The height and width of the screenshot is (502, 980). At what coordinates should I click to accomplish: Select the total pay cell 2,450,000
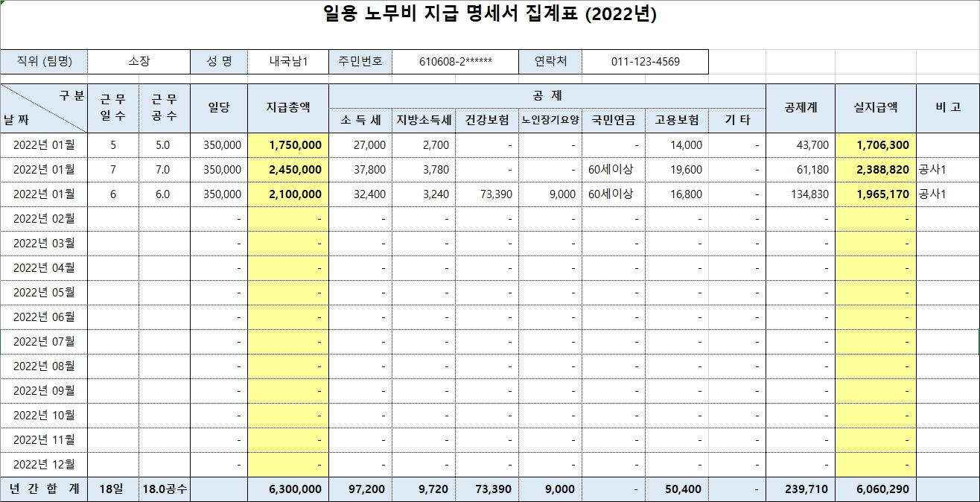point(288,170)
